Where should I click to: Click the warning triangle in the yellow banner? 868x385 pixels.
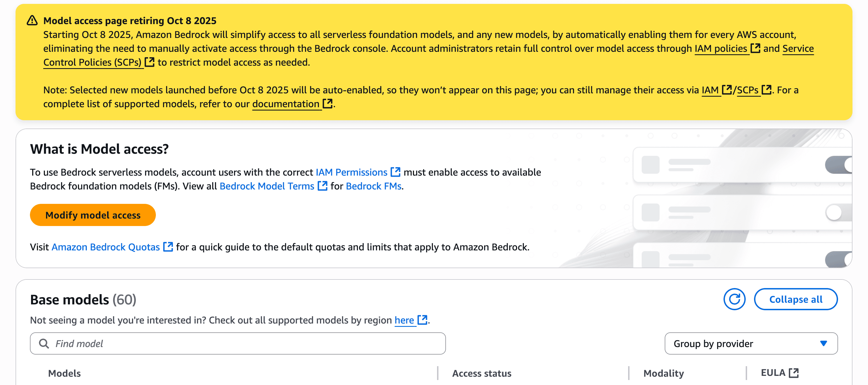(x=32, y=20)
